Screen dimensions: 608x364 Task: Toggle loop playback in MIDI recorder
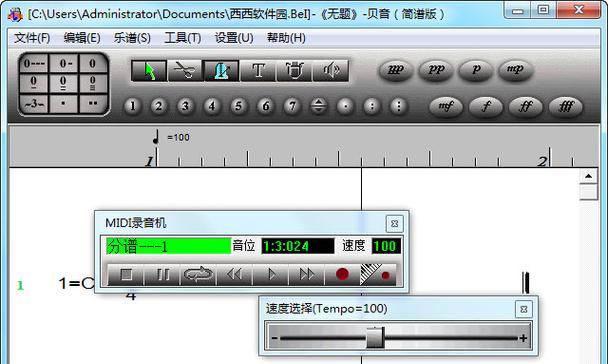198,274
